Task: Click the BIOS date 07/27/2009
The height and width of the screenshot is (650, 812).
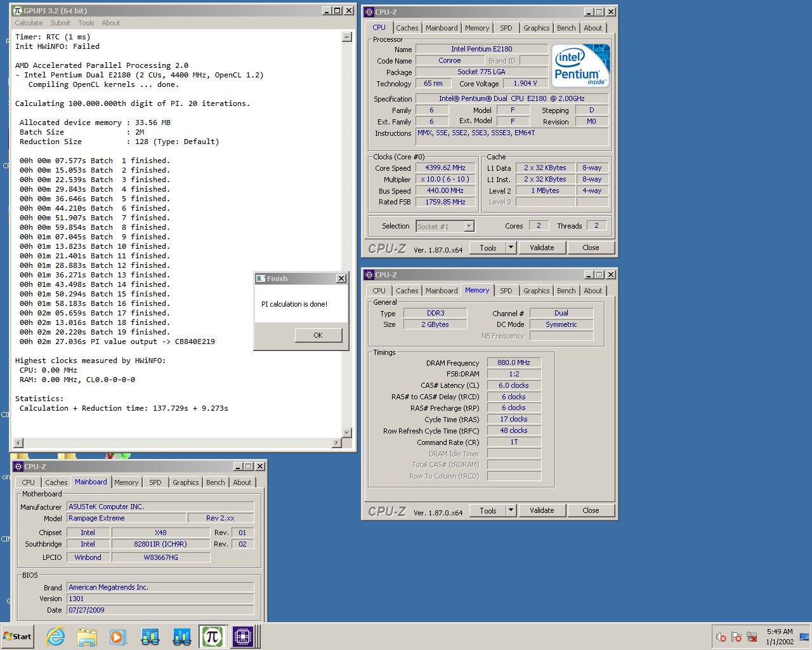Action: (x=160, y=610)
